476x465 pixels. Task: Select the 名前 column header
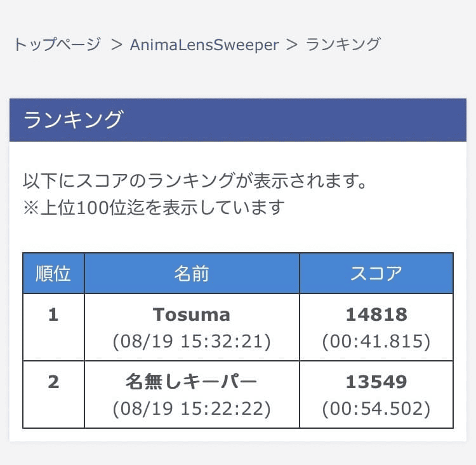coord(192,273)
